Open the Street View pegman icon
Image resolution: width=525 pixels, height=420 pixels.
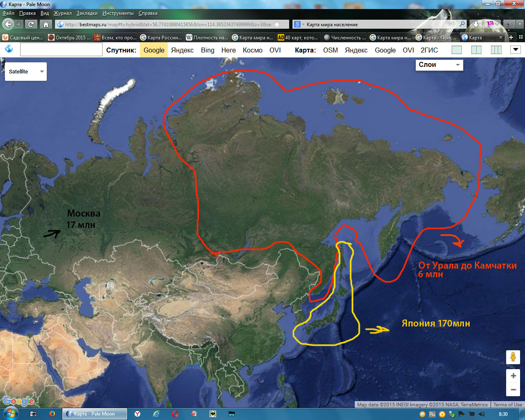513,357
